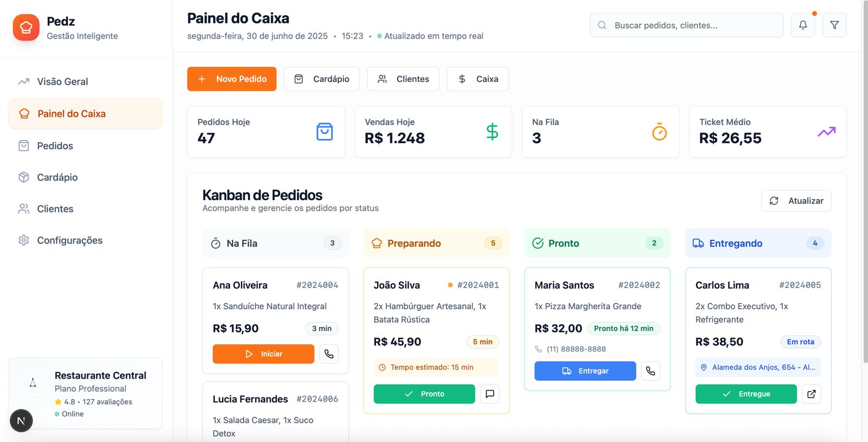Open the Cardápio toolbar button
Viewport: 868px width, 442px height.
tap(321, 79)
